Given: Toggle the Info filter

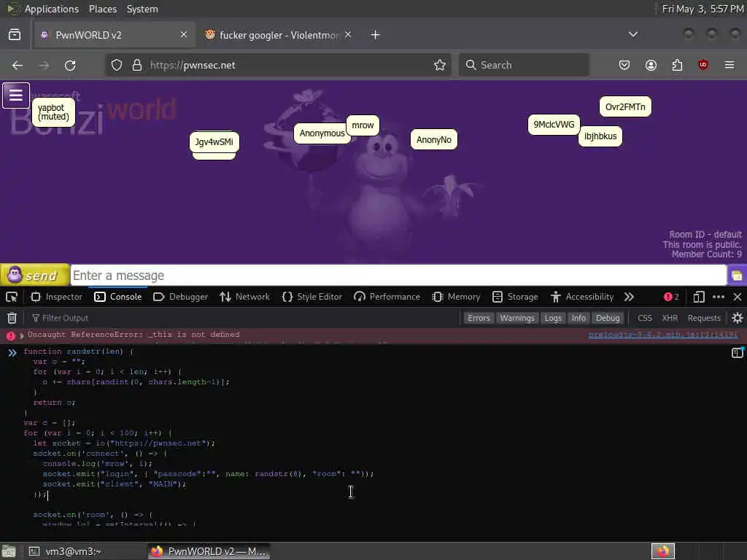Looking at the screenshot, I should (578, 318).
